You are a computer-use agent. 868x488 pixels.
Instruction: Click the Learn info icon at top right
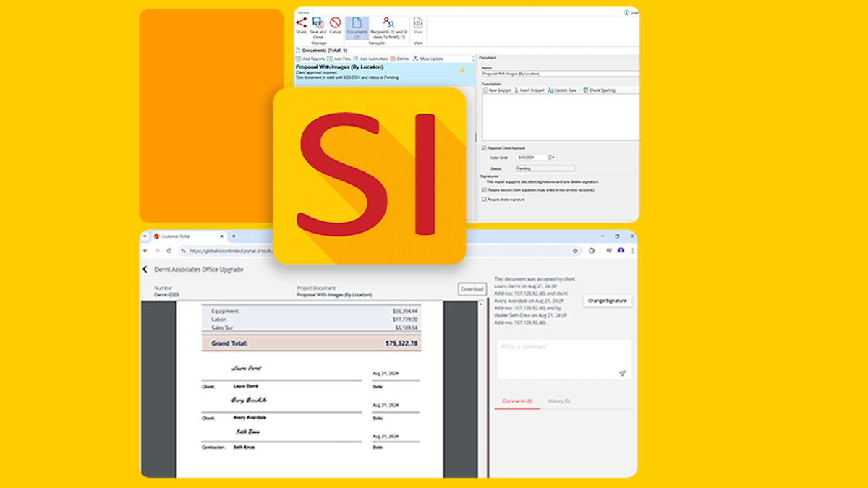[x=626, y=12]
